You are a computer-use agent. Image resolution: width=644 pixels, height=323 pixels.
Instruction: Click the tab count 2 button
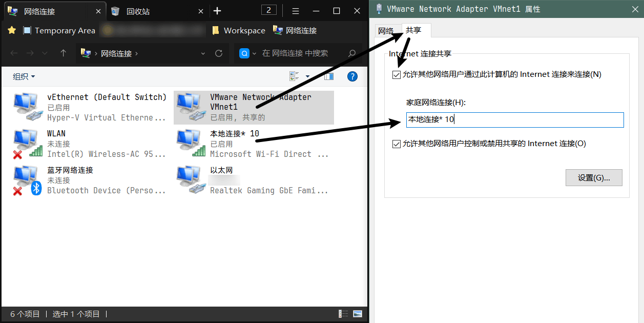[x=269, y=10]
